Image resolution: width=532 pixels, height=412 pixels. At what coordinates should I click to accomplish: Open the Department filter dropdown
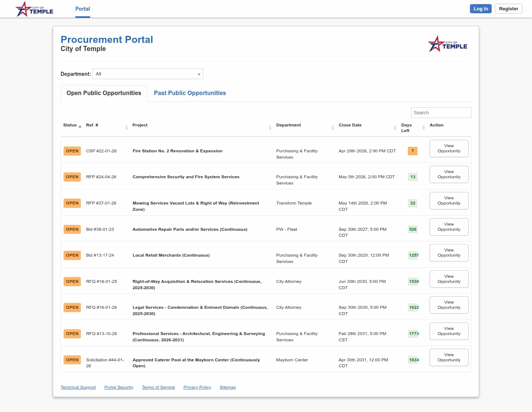[147, 74]
